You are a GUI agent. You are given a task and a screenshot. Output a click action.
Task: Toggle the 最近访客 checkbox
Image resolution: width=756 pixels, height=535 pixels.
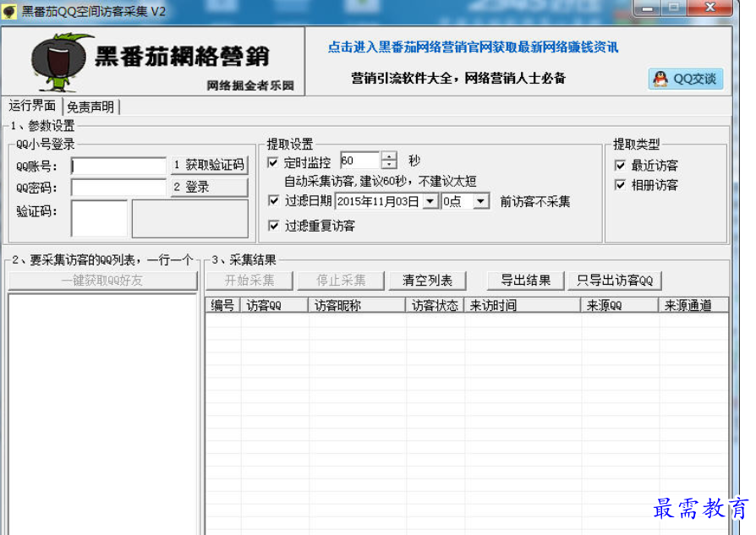tap(621, 166)
